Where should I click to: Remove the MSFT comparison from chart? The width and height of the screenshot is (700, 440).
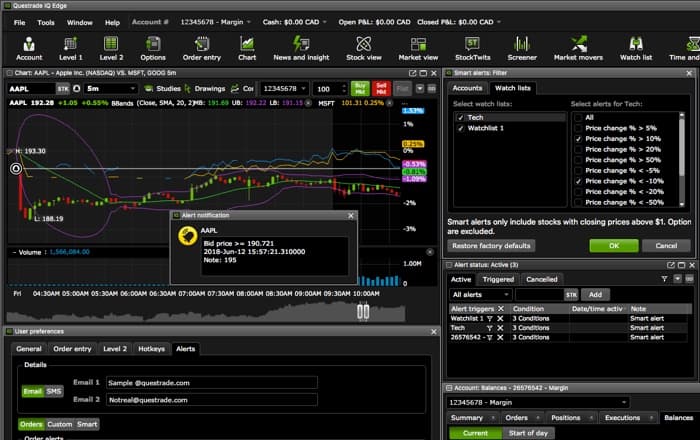(x=390, y=103)
